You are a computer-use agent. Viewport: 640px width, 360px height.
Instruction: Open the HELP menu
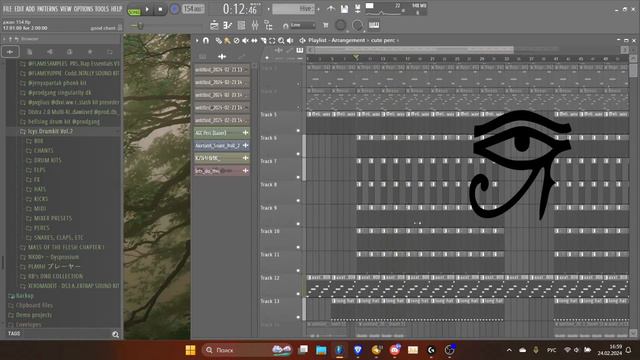pyautogui.click(x=117, y=9)
